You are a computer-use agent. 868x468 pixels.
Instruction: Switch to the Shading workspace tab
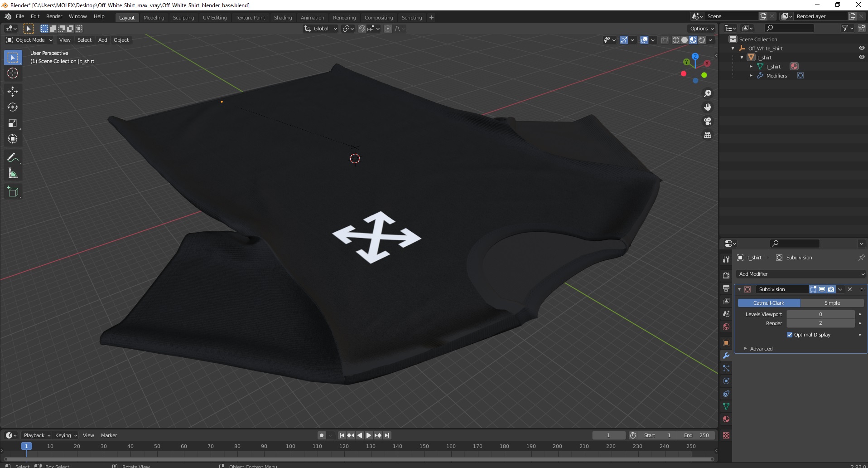point(283,18)
